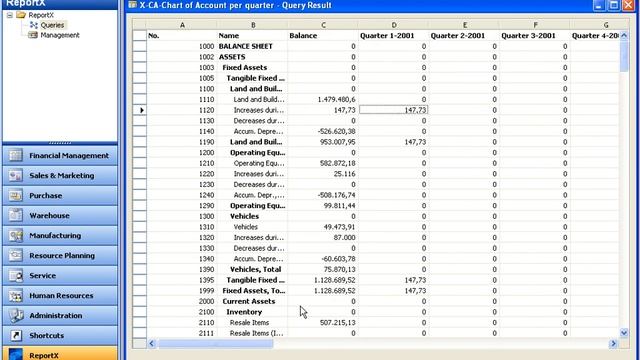
Task: Click the vertical scrollbar down arrow
Action: (x=624, y=333)
